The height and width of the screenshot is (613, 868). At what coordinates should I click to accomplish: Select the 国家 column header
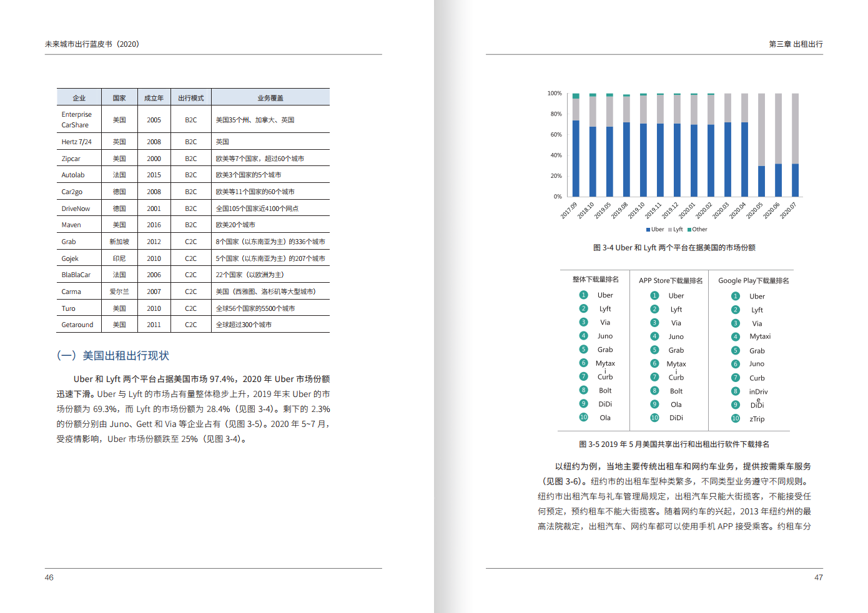coord(119,98)
